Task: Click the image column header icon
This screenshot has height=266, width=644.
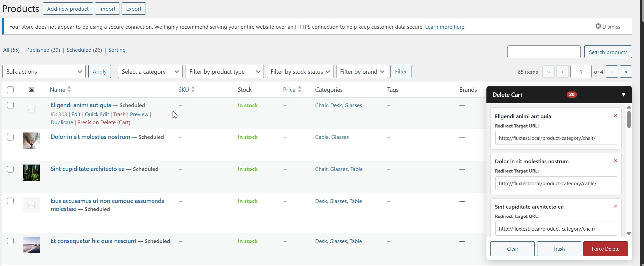Action: point(31,89)
